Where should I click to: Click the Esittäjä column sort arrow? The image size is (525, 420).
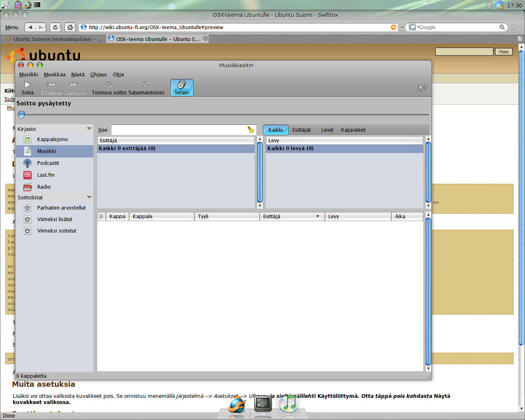pos(317,217)
